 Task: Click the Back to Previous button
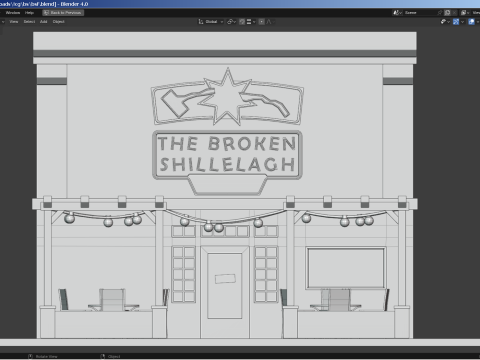[63, 13]
